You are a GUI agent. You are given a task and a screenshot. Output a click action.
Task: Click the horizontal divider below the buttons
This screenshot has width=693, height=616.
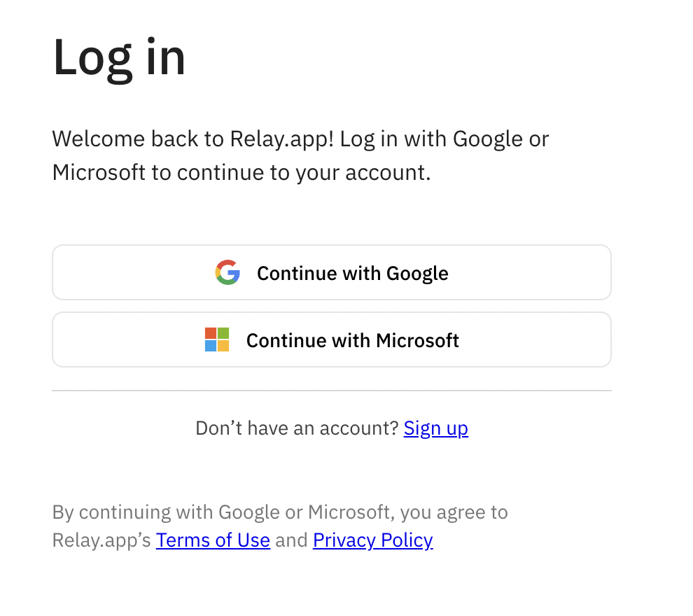tap(332, 391)
